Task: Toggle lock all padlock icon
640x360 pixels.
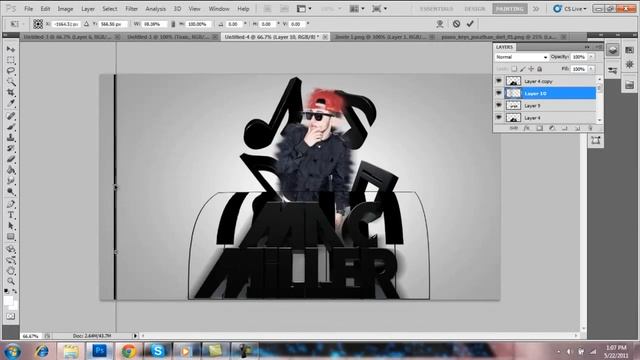Action: pos(540,69)
